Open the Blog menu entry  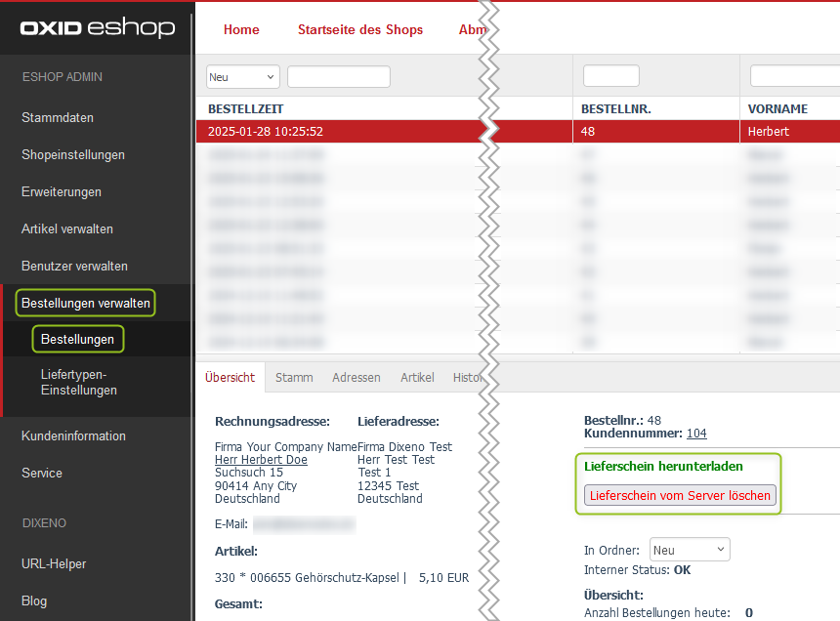pyautogui.click(x=34, y=600)
